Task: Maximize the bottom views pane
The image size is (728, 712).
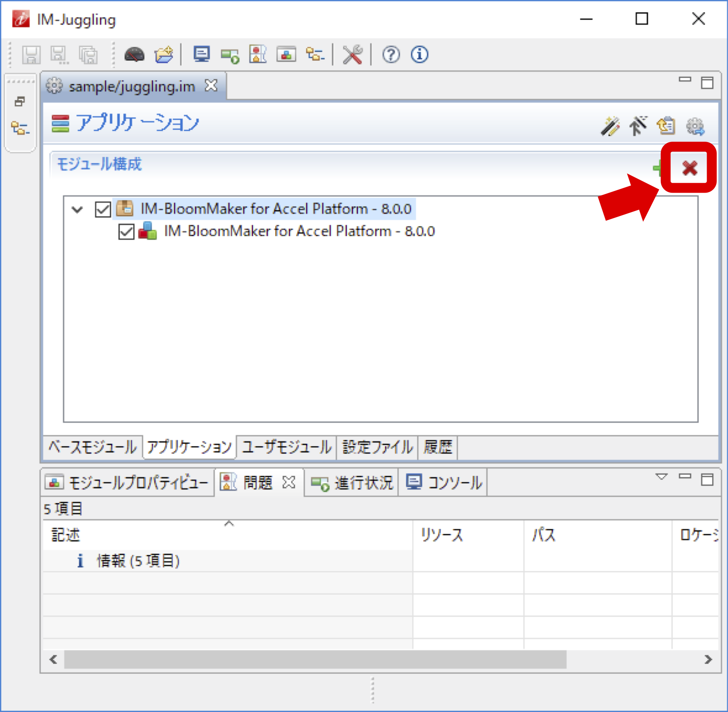Action: [x=707, y=479]
